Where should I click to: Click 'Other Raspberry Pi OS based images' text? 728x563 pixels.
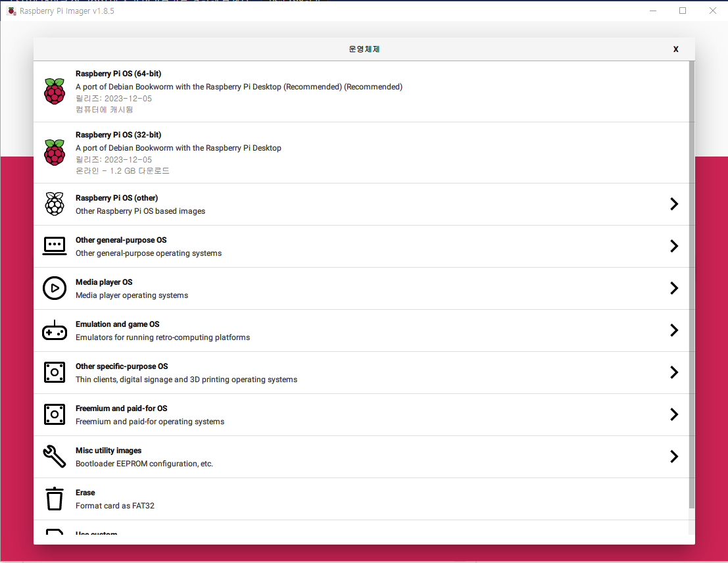[140, 211]
